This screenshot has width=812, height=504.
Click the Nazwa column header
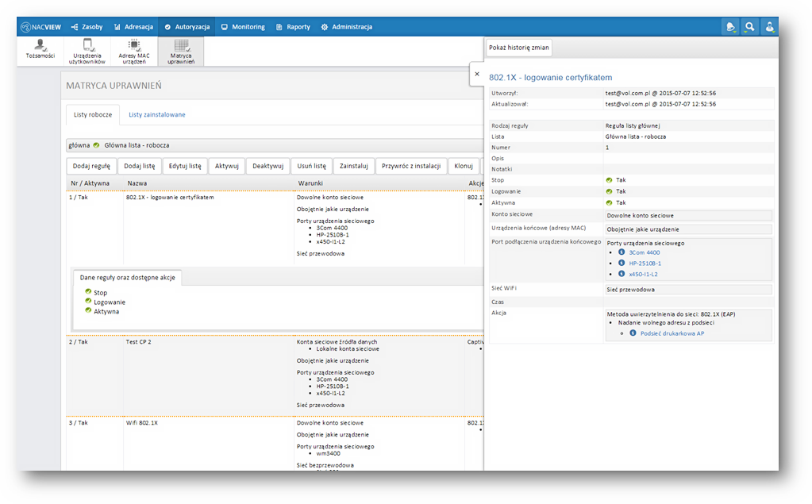pyautogui.click(x=137, y=183)
